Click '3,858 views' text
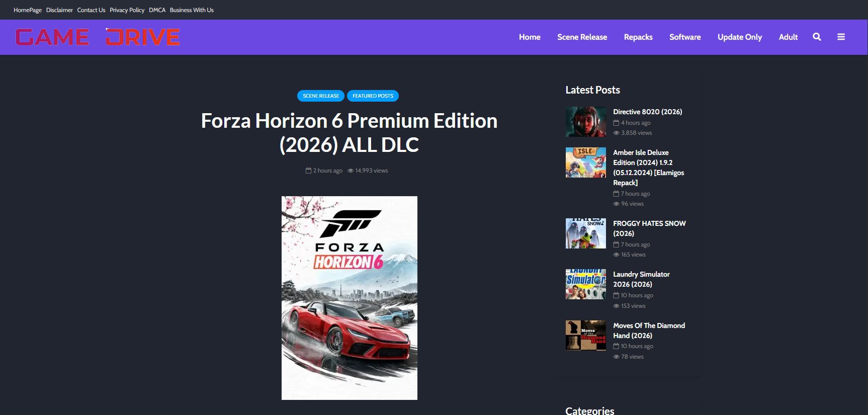The width and height of the screenshot is (868, 415). click(x=637, y=133)
